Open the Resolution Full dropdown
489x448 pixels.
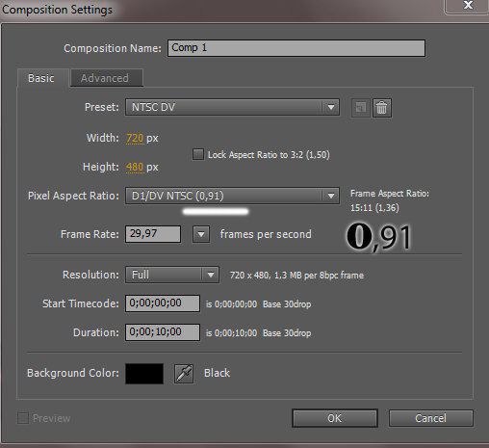point(172,275)
